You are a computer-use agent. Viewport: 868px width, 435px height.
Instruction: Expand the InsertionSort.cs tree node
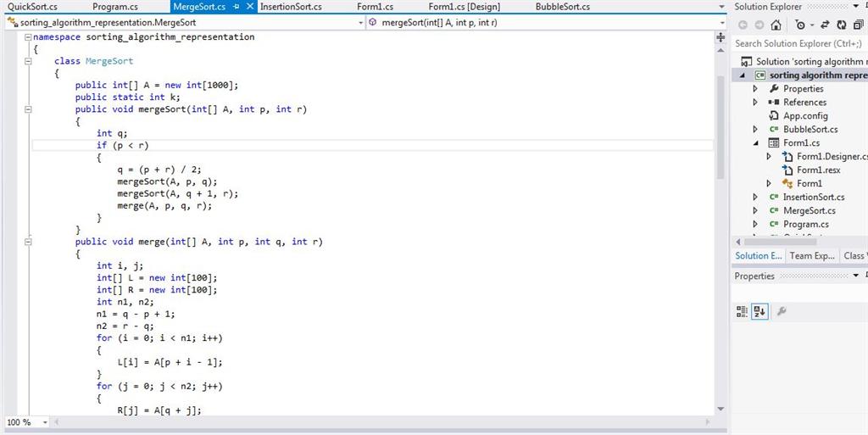click(x=755, y=197)
